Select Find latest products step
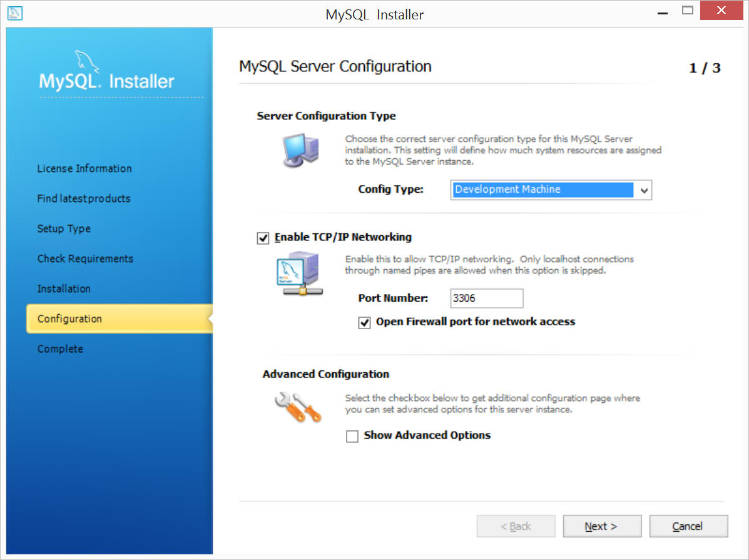Viewport: 749px width, 560px height. (x=84, y=199)
